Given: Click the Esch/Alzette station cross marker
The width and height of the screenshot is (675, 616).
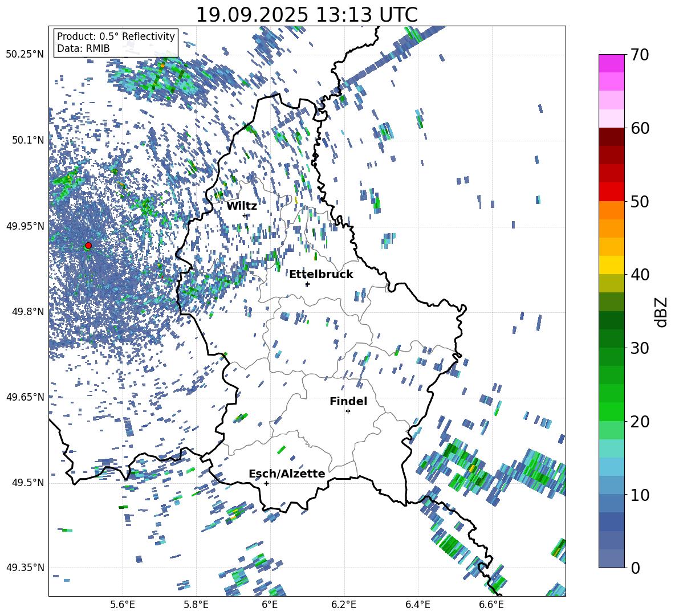Looking at the screenshot, I should coord(266,483).
